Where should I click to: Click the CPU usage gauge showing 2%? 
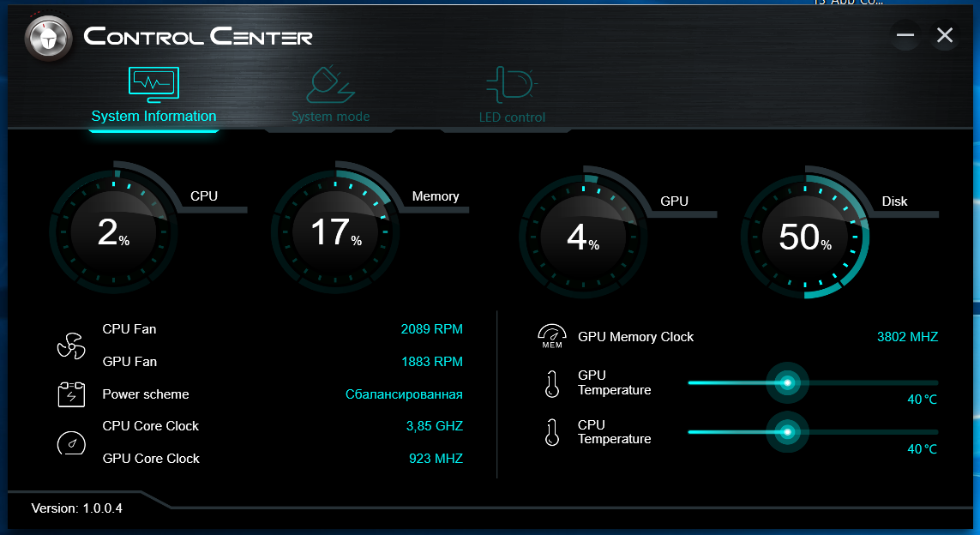click(x=113, y=231)
